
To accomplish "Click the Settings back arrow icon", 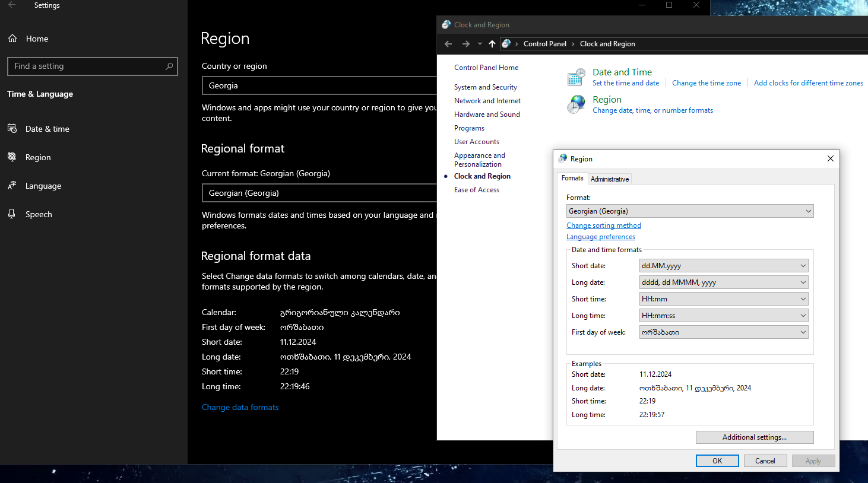I will pos(12,5).
